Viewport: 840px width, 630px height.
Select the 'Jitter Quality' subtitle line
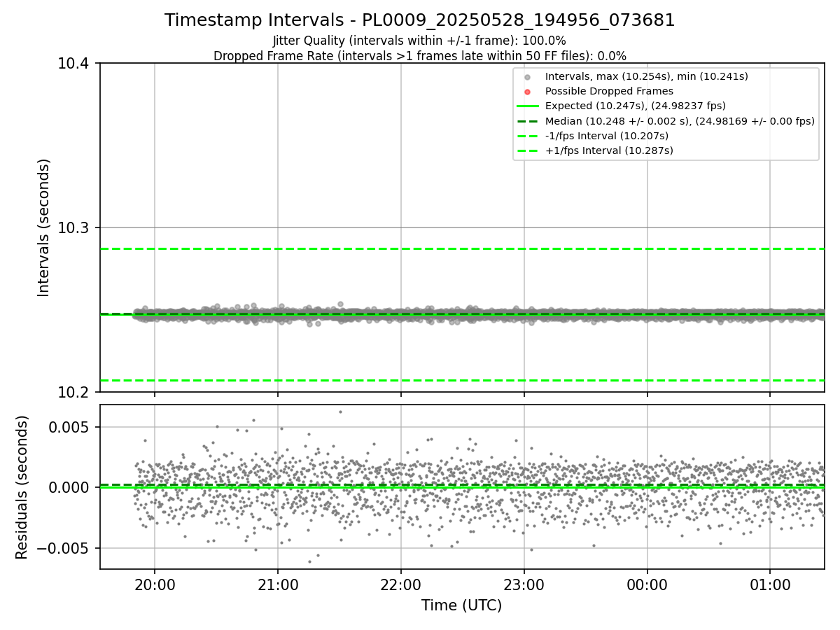point(420,41)
